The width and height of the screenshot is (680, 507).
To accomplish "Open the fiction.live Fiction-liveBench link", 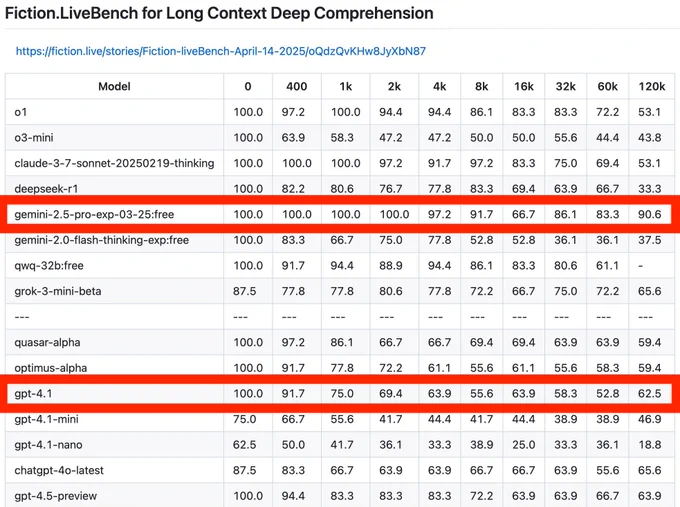I will tap(221, 51).
